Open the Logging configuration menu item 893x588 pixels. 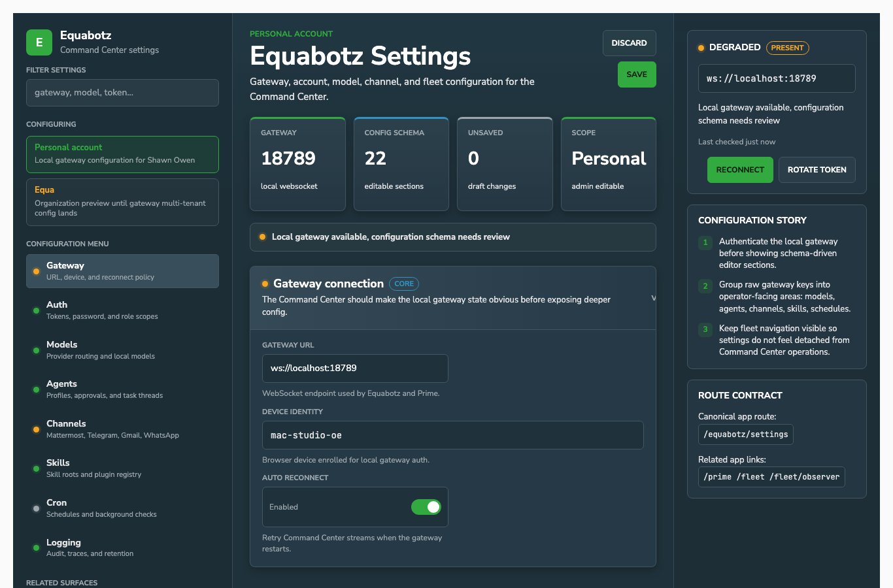[122, 547]
